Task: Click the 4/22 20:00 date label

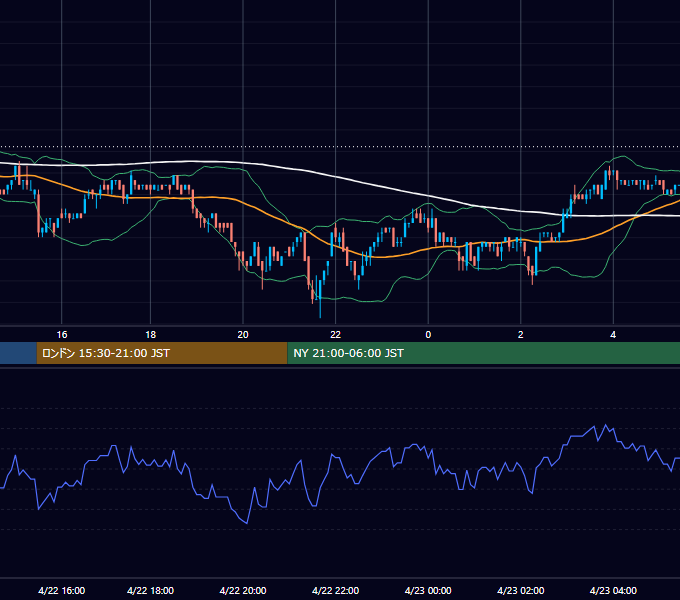Action: pyautogui.click(x=243, y=590)
